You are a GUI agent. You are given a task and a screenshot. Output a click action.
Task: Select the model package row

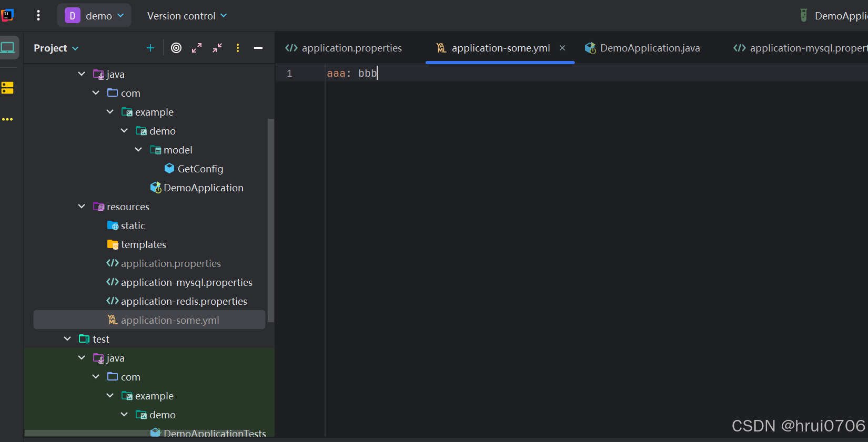149,150
